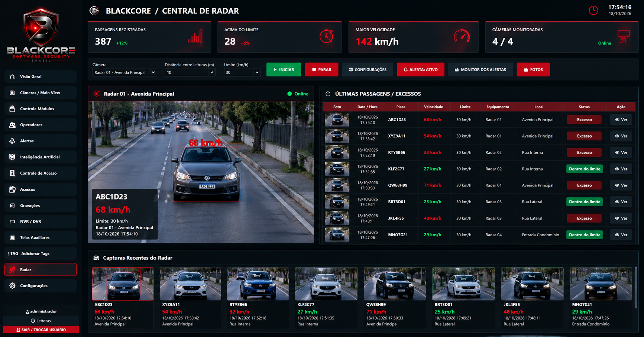The width and height of the screenshot is (644, 337).
Task: Click the Excesso status for QWE8H99
Action: click(584, 185)
